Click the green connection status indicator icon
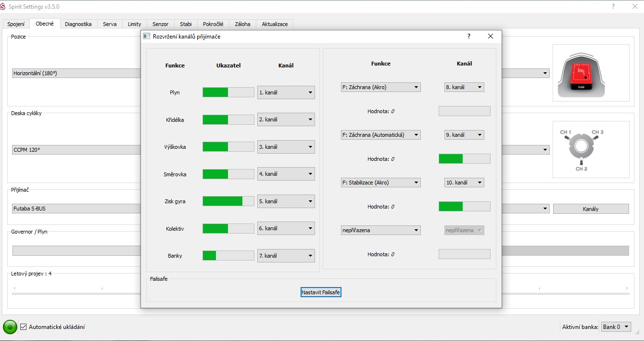 (x=10, y=327)
